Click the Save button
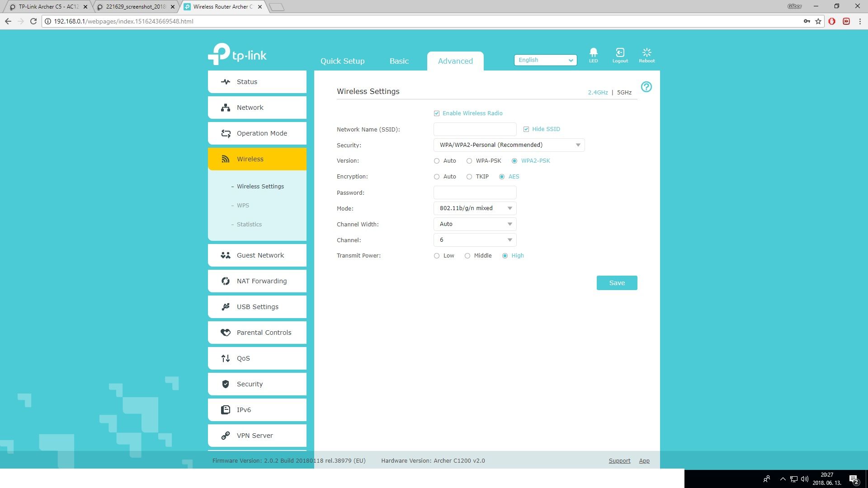 click(x=617, y=283)
